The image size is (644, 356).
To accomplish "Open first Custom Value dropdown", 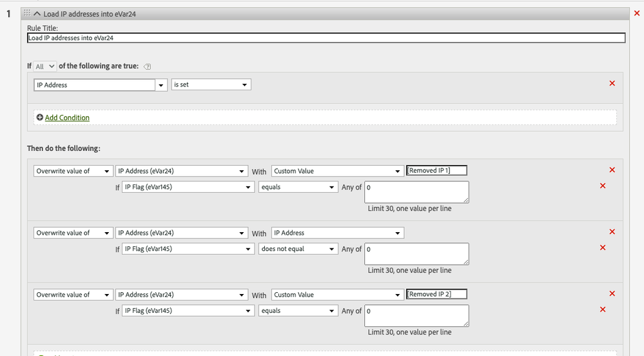I will point(337,171).
